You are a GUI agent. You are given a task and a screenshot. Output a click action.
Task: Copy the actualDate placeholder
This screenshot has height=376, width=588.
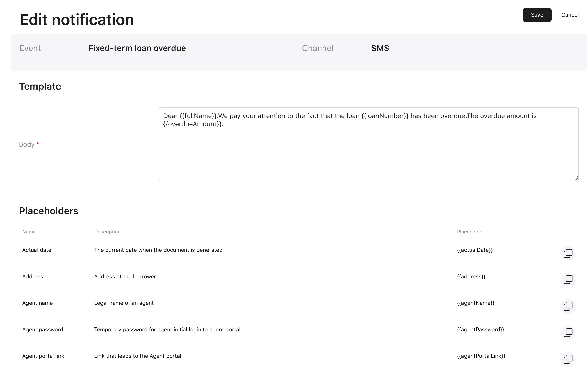pyautogui.click(x=568, y=254)
